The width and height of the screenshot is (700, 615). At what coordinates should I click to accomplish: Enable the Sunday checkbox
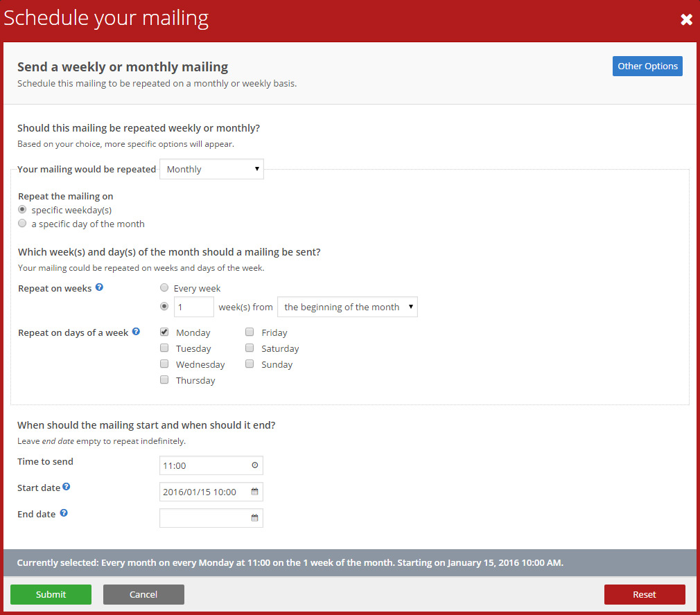click(x=250, y=364)
